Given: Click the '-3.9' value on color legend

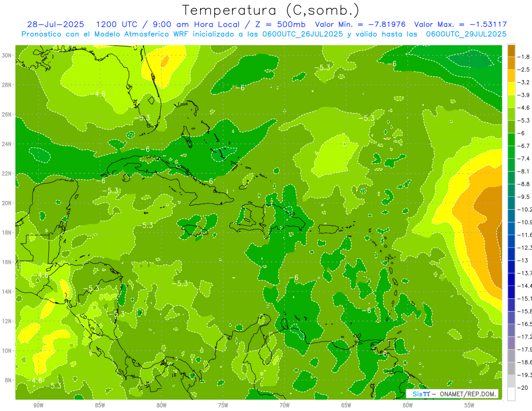Looking at the screenshot, I should (x=524, y=95).
